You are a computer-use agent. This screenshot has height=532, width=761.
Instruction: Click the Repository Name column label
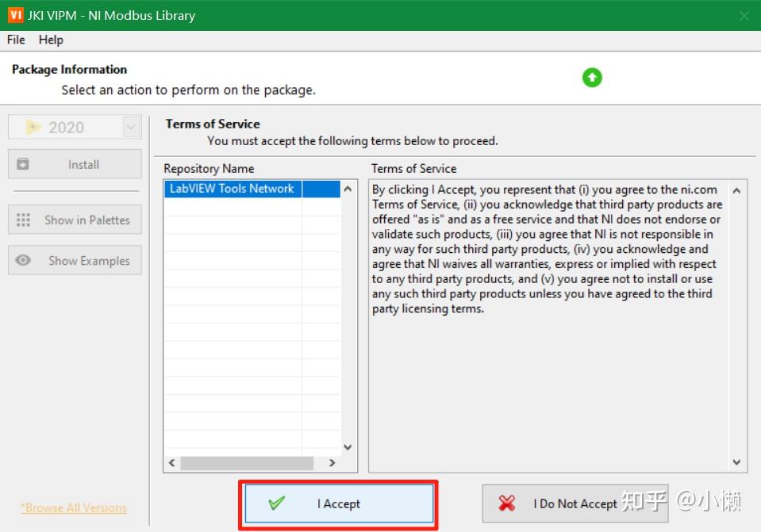point(209,168)
